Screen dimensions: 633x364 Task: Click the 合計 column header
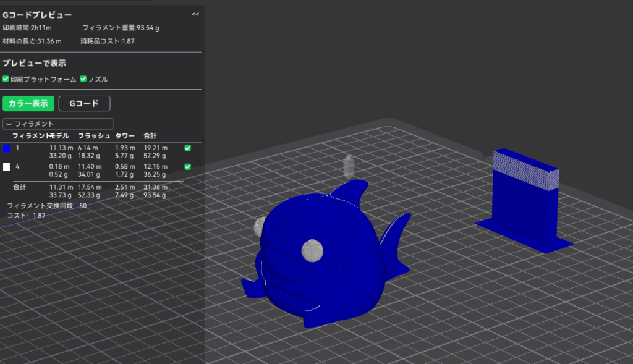coord(150,136)
